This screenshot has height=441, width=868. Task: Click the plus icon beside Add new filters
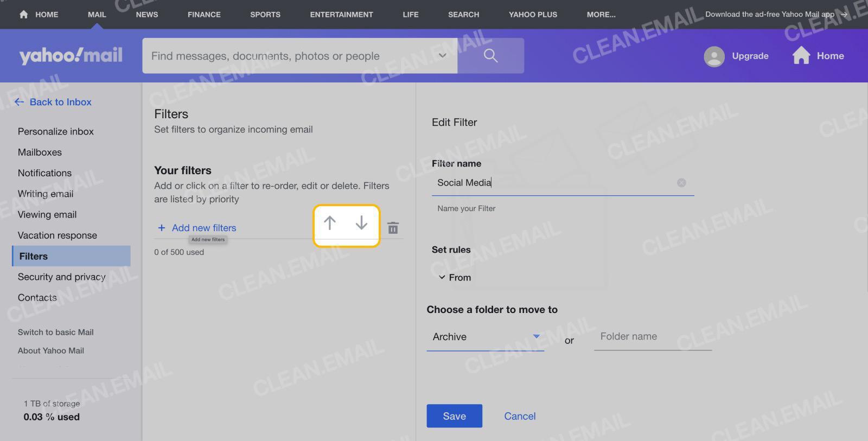161,228
